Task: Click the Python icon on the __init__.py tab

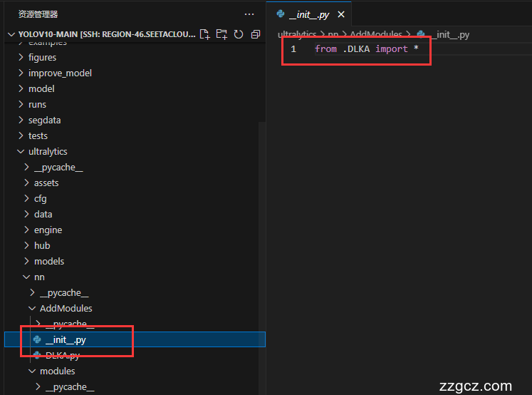Action: pos(281,14)
